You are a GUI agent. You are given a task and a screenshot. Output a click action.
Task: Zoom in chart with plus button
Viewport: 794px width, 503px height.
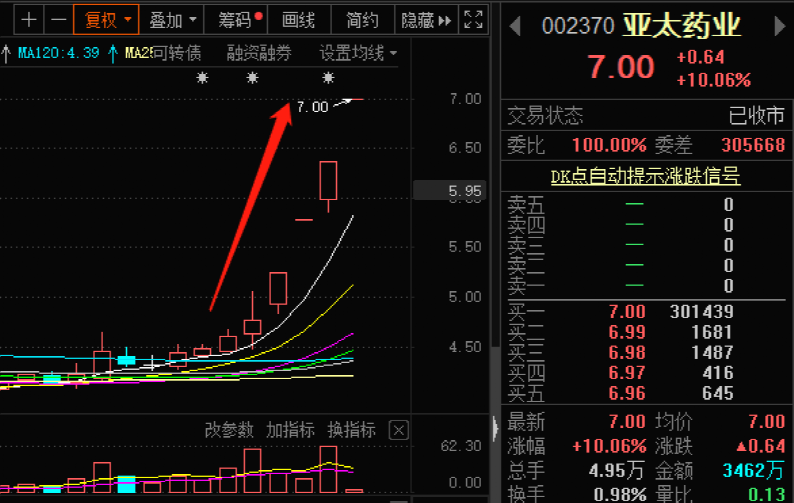(x=29, y=20)
